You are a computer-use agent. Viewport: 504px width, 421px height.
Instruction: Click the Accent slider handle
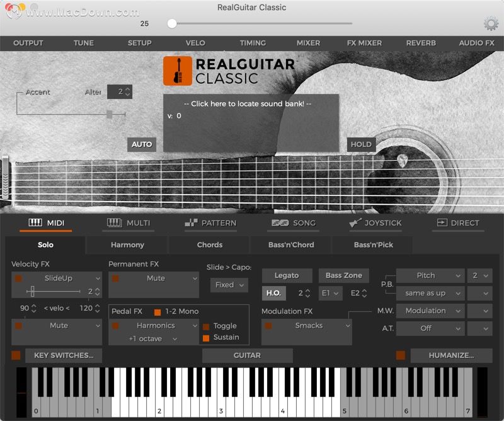pos(109,114)
